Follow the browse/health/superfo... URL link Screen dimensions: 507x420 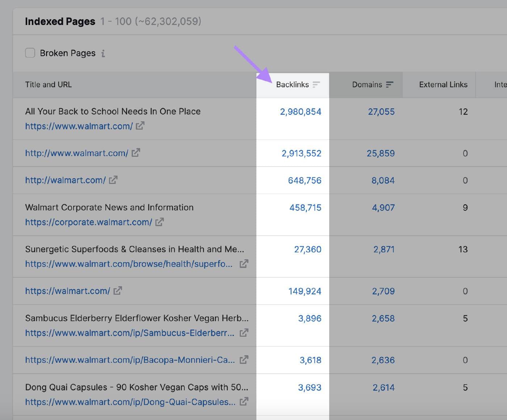click(x=129, y=264)
